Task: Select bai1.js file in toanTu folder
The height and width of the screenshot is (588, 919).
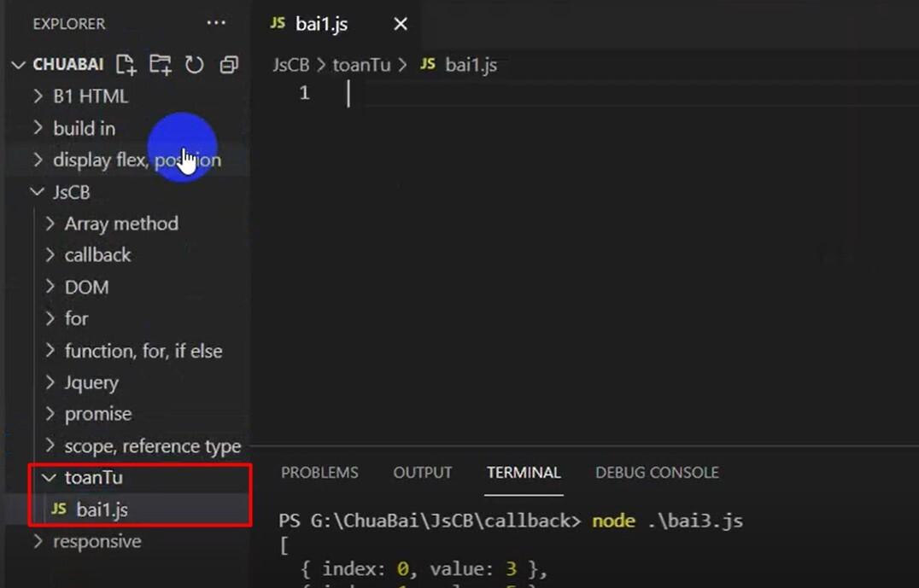Action: point(102,509)
